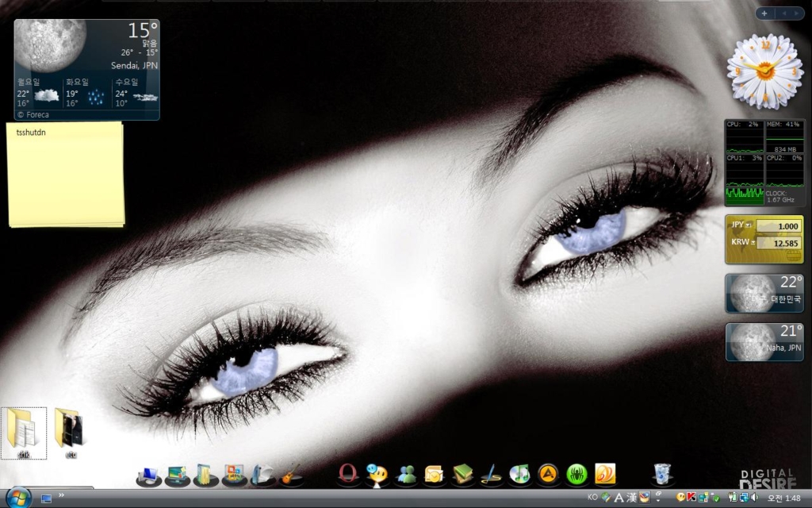
Task: Click the Sendai, JPN location text
Action: 134,65
